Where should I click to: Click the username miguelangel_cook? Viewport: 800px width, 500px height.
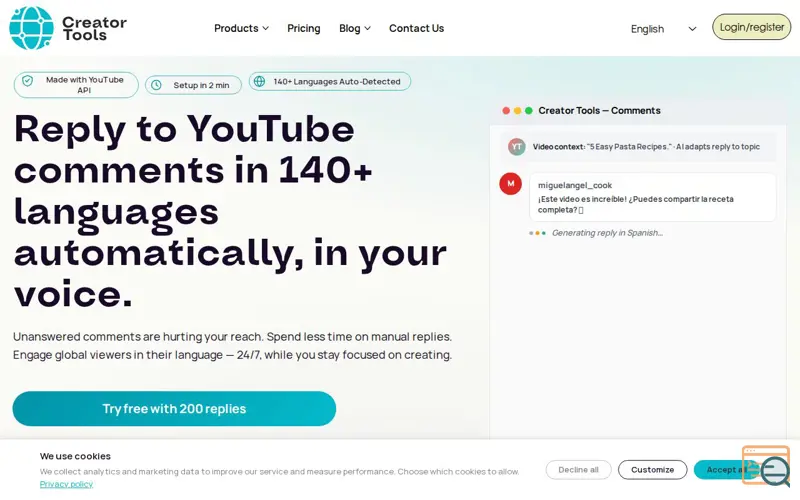point(574,185)
